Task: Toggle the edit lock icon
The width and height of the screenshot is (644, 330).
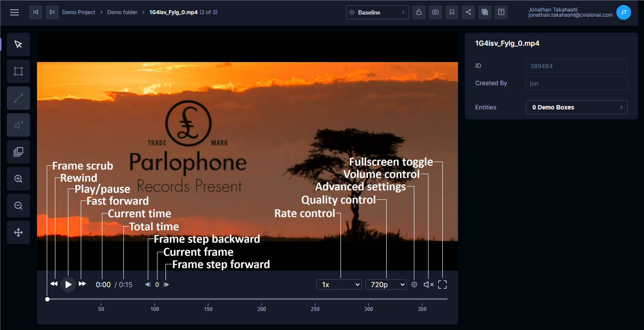Action: coord(419,12)
